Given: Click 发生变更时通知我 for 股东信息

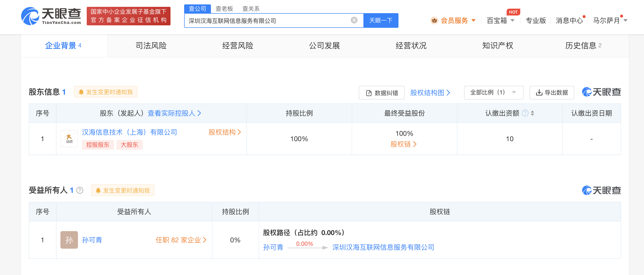Looking at the screenshot, I should (105, 92).
